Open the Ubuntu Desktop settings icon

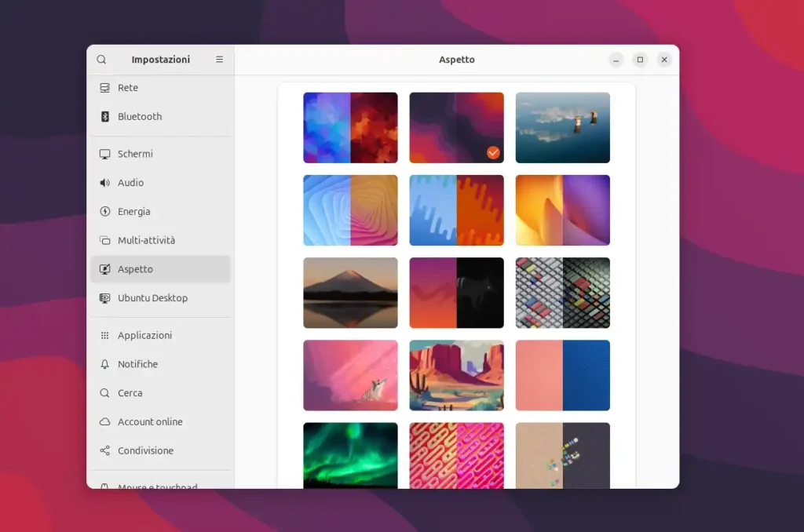pos(104,298)
